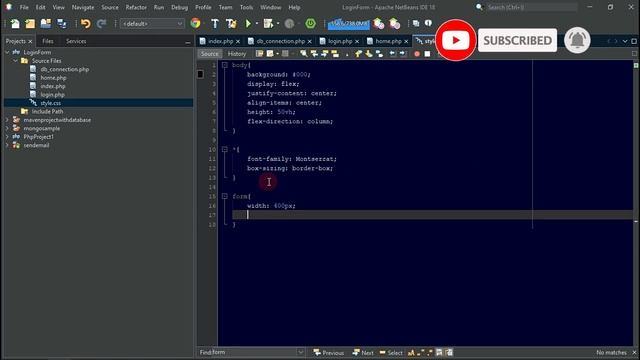Viewport: 640px width, 360px height.
Task: Toggle the Source view button
Action: pyautogui.click(x=209, y=54)
